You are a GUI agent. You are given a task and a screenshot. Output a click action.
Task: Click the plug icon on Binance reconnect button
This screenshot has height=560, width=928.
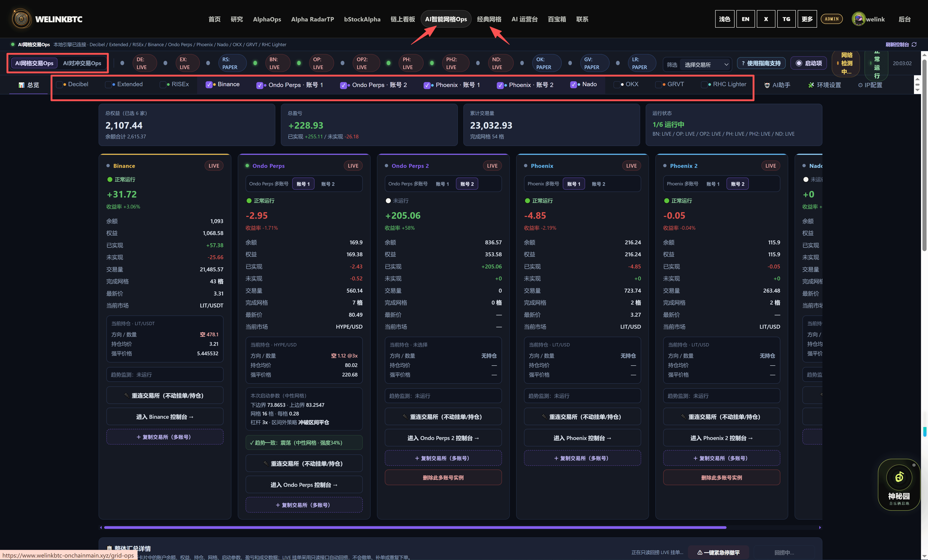tap(127, 395)
